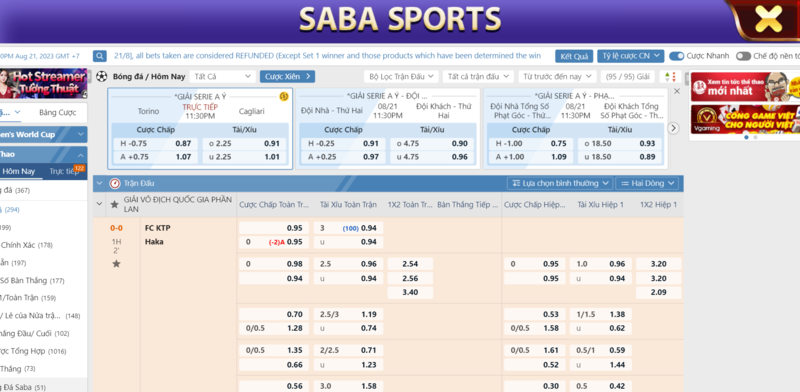Star the FC KTP vs Haka match

coord(116,264)
